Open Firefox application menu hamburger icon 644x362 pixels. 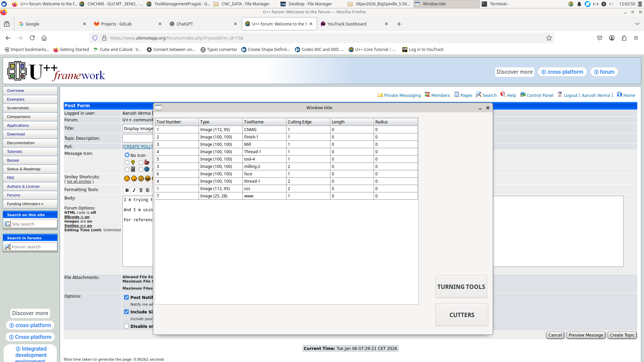pos(636,38)
